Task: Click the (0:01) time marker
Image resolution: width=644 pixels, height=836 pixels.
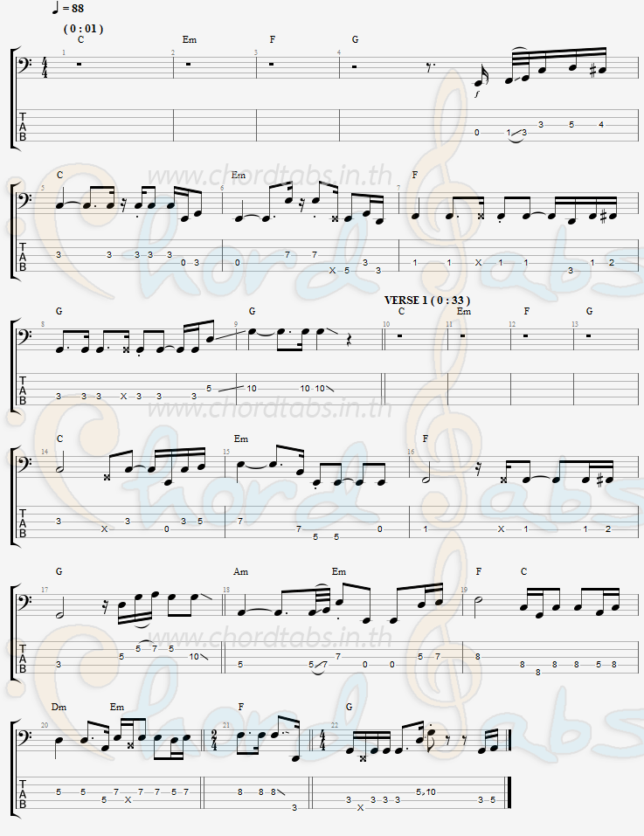Action: coord(83,28)
